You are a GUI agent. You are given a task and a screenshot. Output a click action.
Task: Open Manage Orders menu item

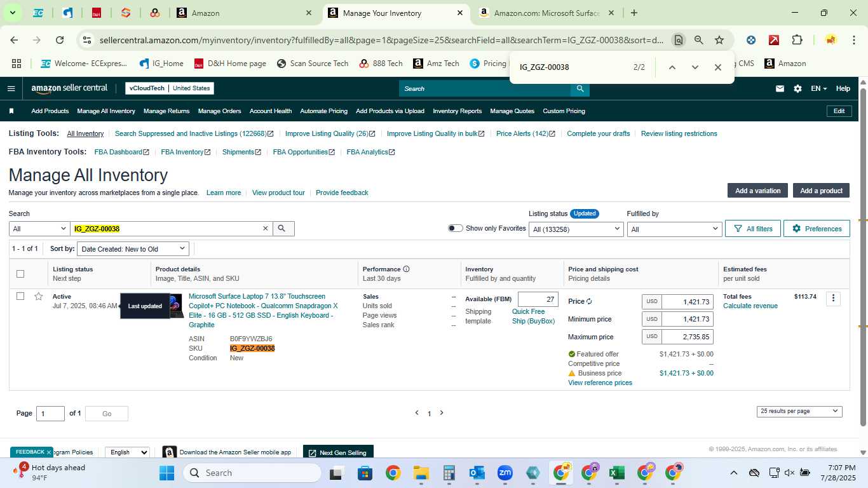click(219, 111)
